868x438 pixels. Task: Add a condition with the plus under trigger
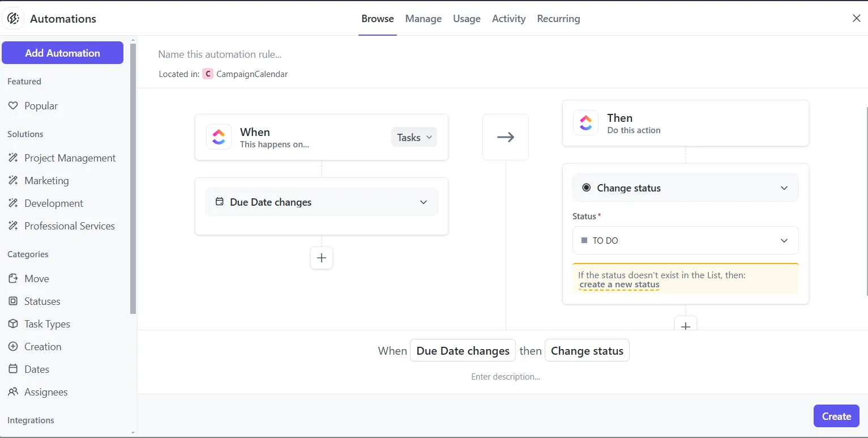pos(322,258)
